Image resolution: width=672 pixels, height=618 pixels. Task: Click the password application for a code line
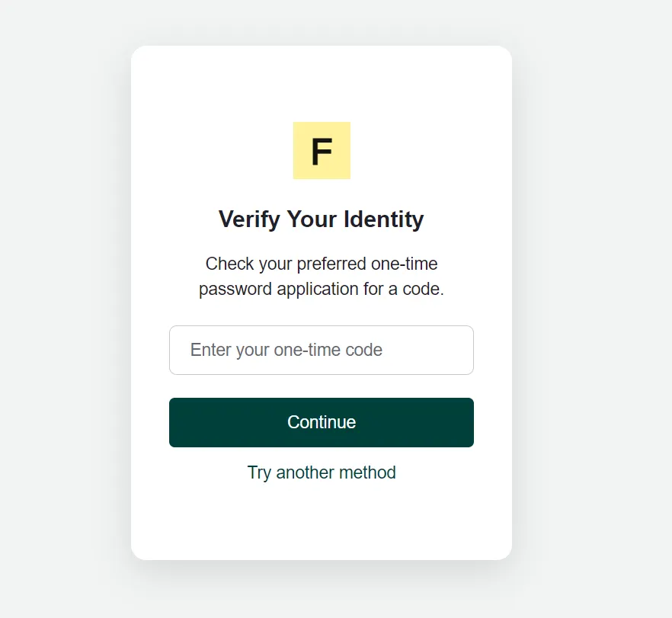321,290
